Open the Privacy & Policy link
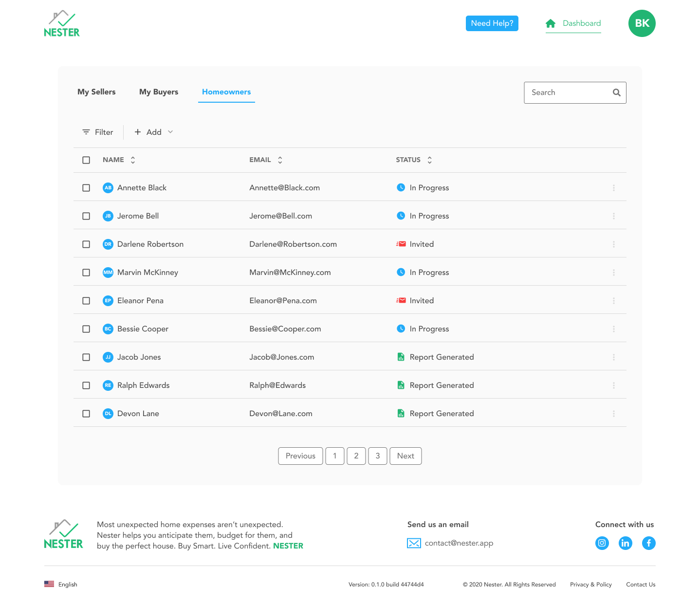The image size is (700, 603). pos(590,584)
